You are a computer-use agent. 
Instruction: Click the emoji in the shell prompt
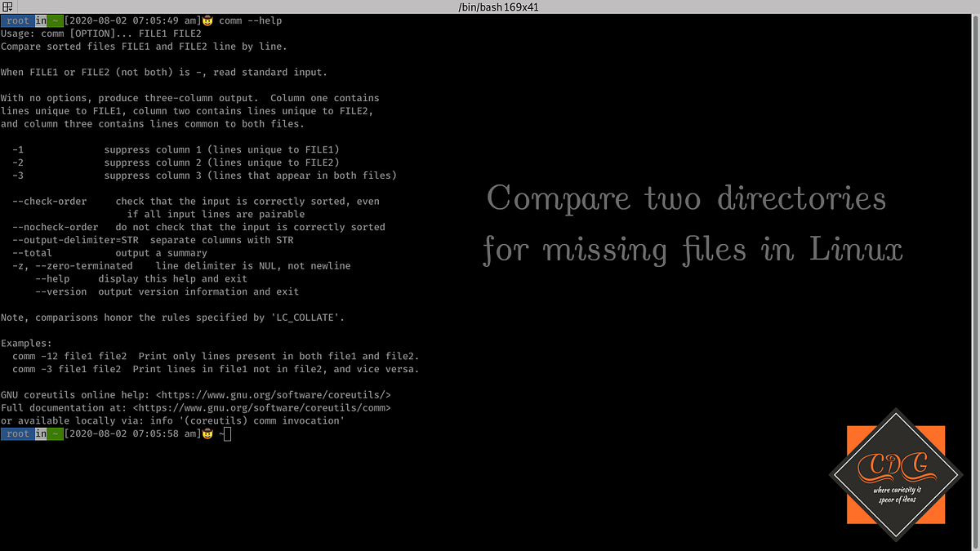pyautogui.click(x=208, y=433)
